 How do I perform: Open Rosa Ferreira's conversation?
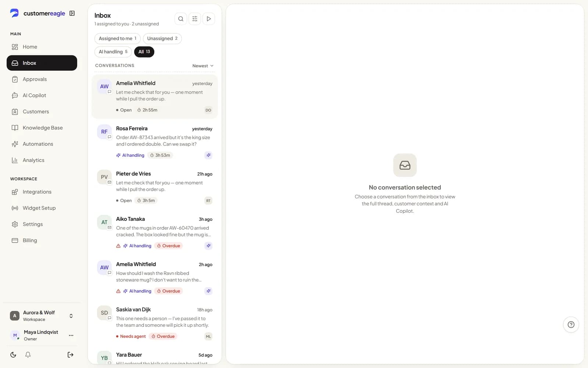pos(155,142)
